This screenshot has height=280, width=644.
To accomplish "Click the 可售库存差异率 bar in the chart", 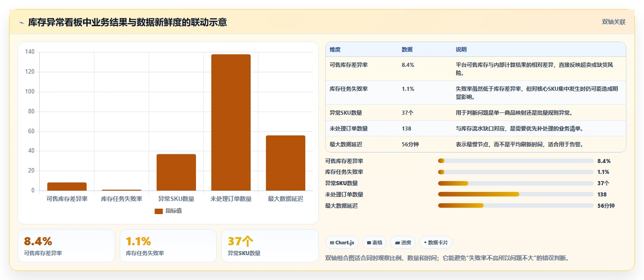I will [67, 187].
